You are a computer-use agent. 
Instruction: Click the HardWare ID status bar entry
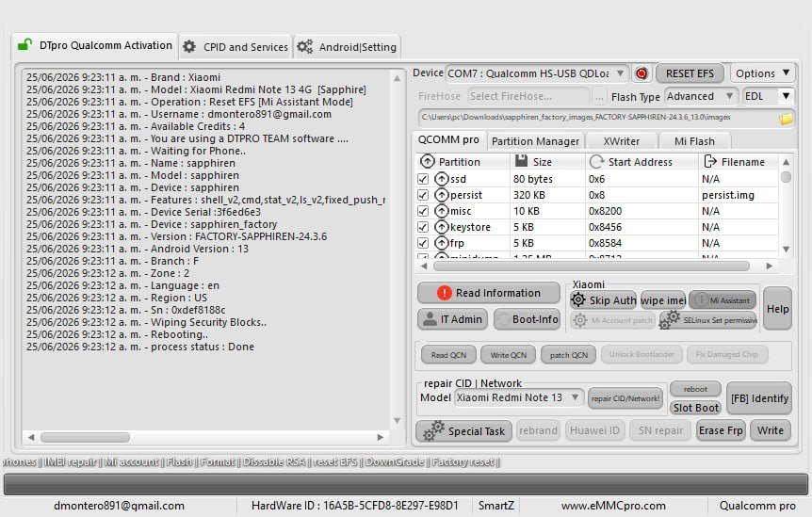355,506
